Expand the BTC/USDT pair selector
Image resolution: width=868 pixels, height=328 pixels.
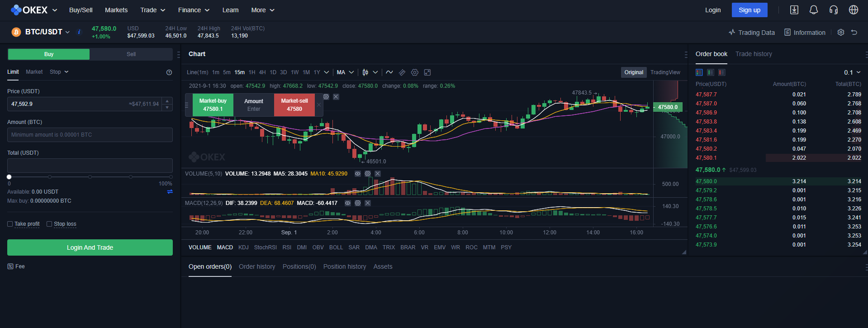(67, 32)
